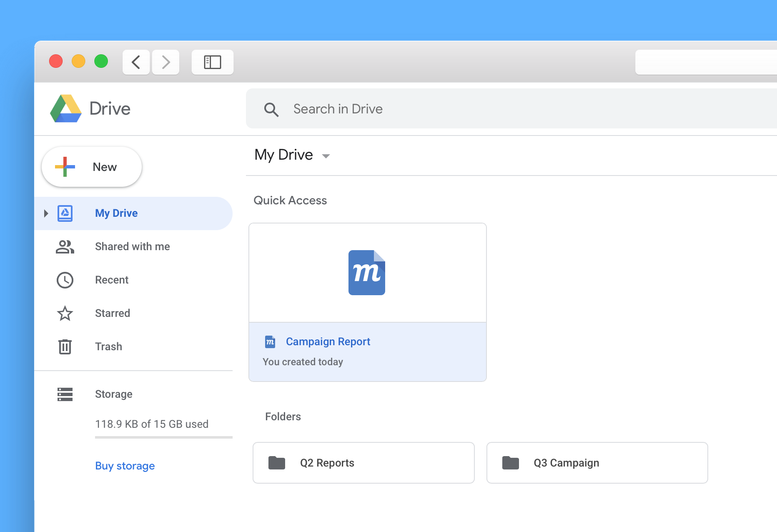Open the Starred items
Image resolution: width=777 pixels, height=532 pixels.
click(x=112, y=313)
